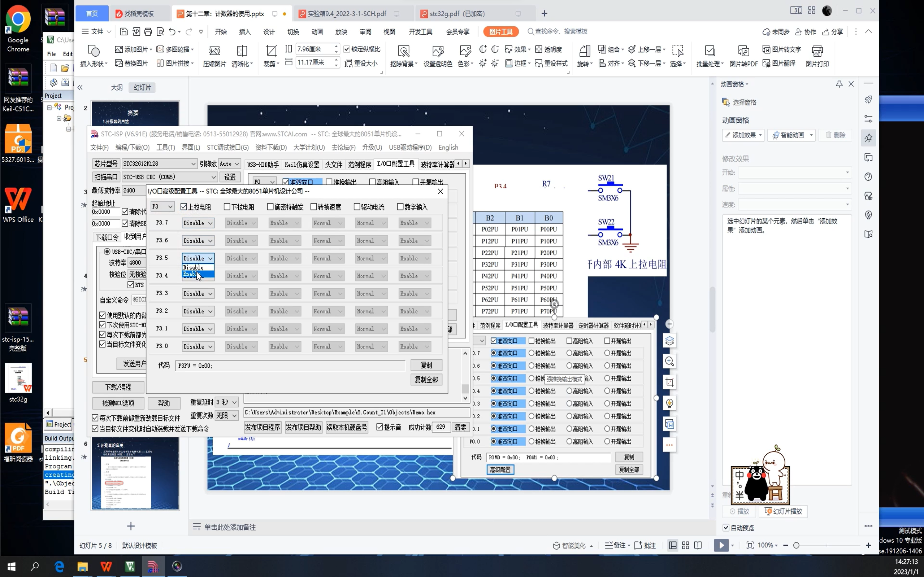Screen dimensions: 924x577
Task: Toggle the 施密特触发 checkbox
Action: (270, 207)
